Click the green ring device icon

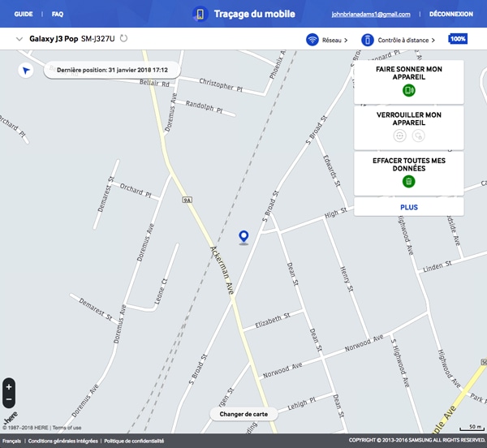coord(409,90)
